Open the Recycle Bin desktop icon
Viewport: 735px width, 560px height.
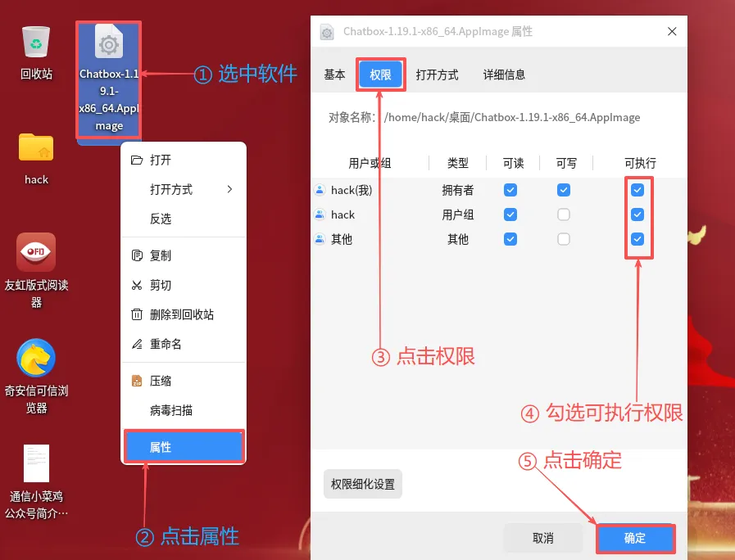(36, 42)
